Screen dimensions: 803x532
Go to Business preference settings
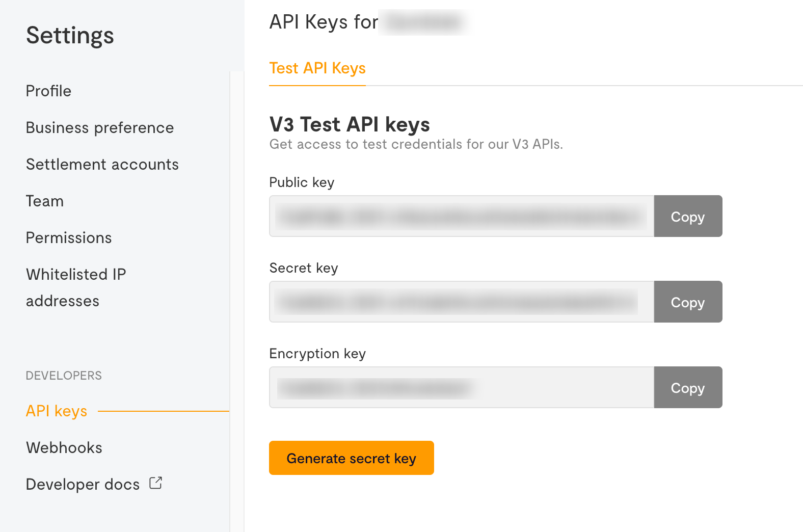click(x=100, y=128)
